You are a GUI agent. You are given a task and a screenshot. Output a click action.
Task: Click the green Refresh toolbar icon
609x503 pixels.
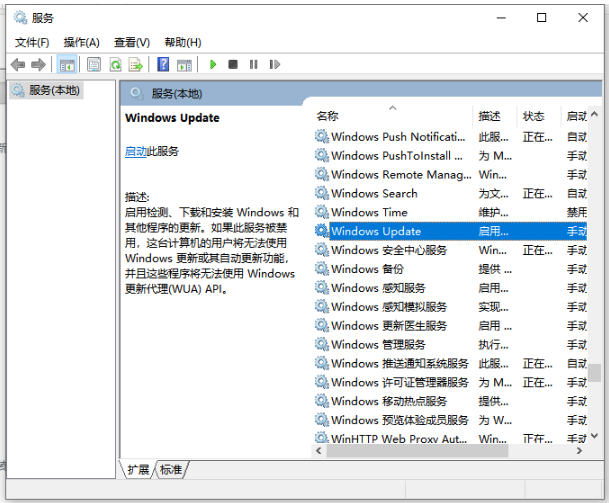(x=115, y=64)
